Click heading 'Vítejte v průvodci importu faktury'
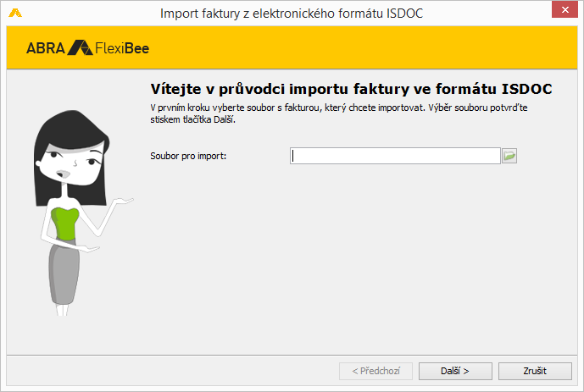This screenshot has width=584, height=392. (x=280, y=89)
